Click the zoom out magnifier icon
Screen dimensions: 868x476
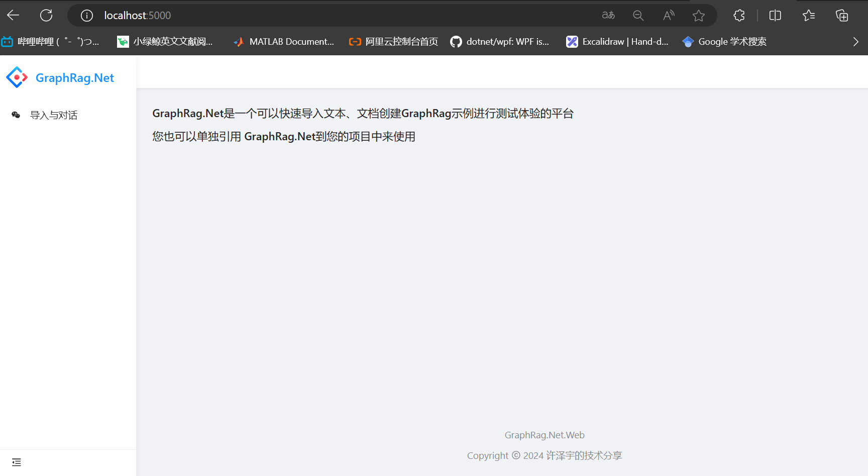638,16
